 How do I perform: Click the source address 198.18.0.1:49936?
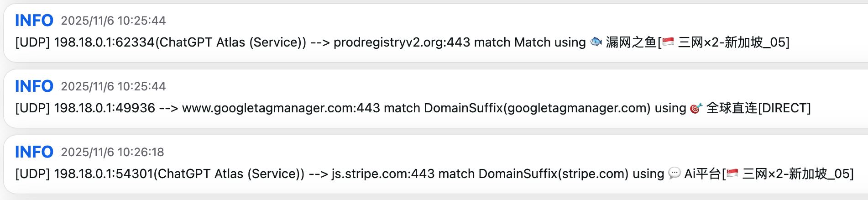[x=105, y=108]
